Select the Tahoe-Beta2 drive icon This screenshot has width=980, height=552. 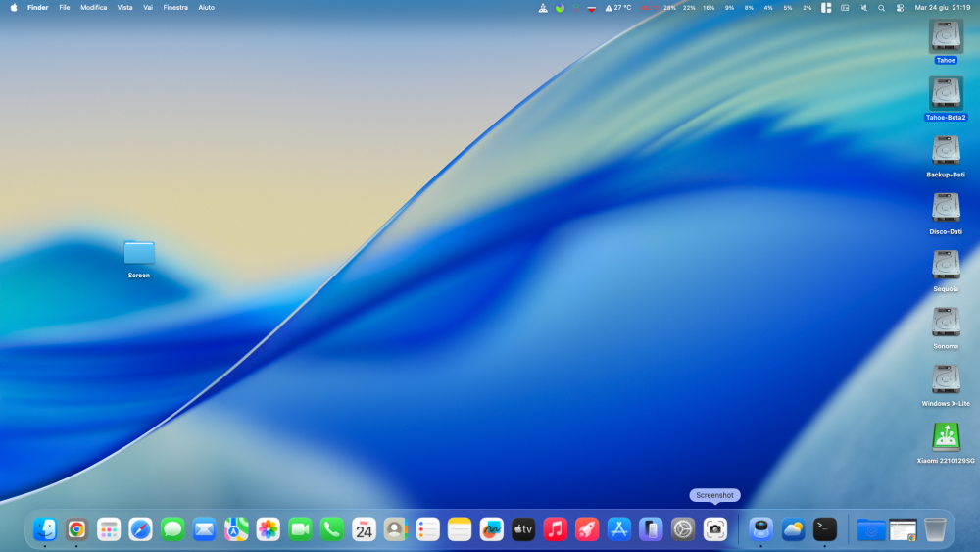(946, 93)
